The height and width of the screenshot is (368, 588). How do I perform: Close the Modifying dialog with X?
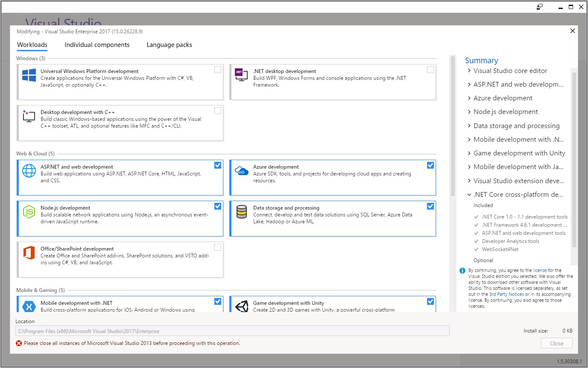[573, 31]
